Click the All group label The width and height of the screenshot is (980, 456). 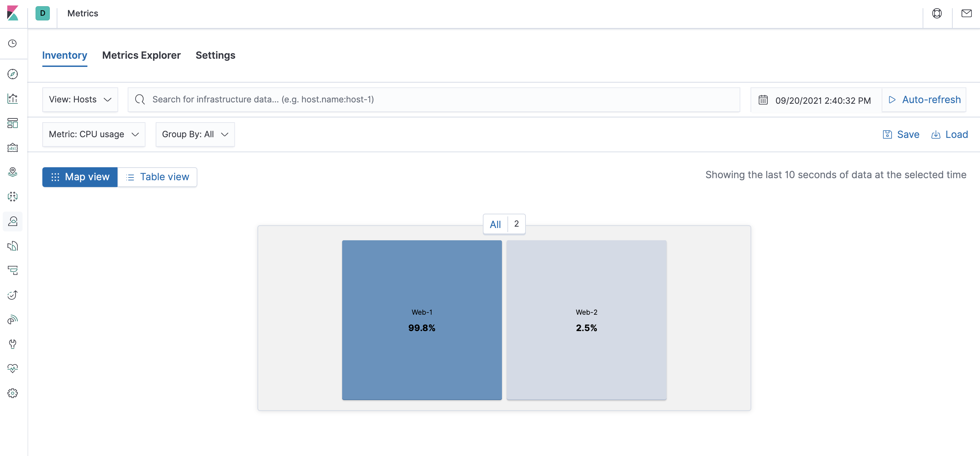(495, 224)
